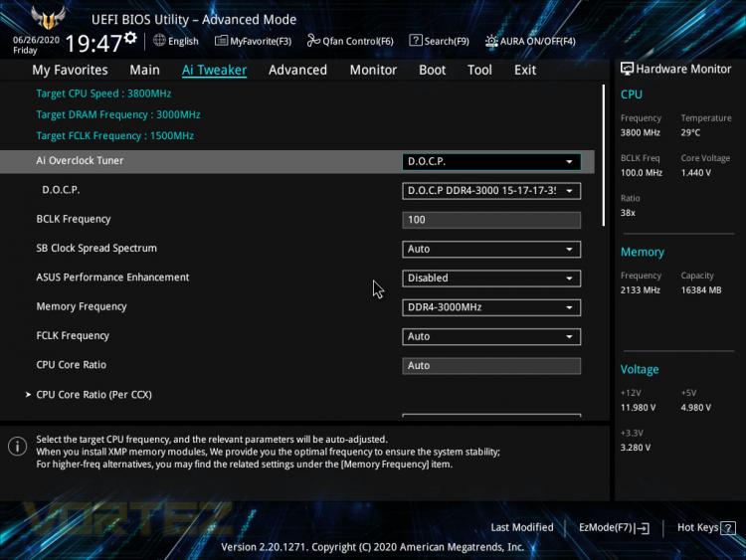Select SB Clock Spread Spectrum label
Screen dimensions: 746x560
[96, 248]
